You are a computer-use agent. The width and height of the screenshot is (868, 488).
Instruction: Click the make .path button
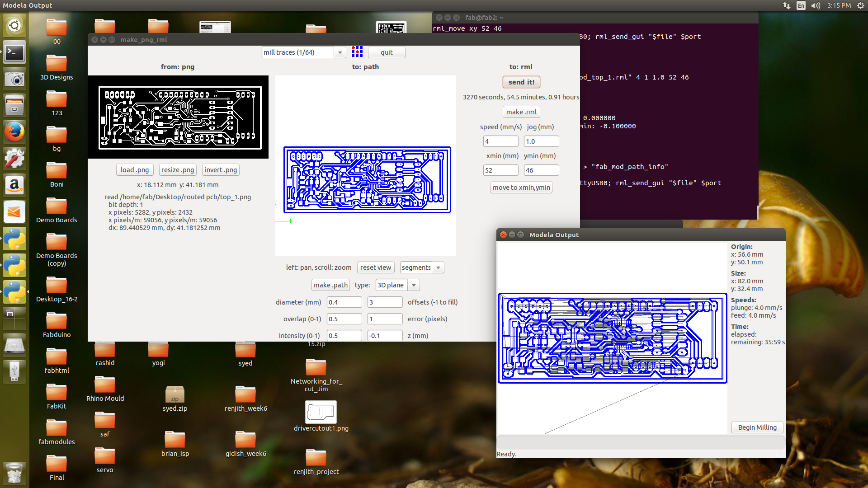click(330, 285)
